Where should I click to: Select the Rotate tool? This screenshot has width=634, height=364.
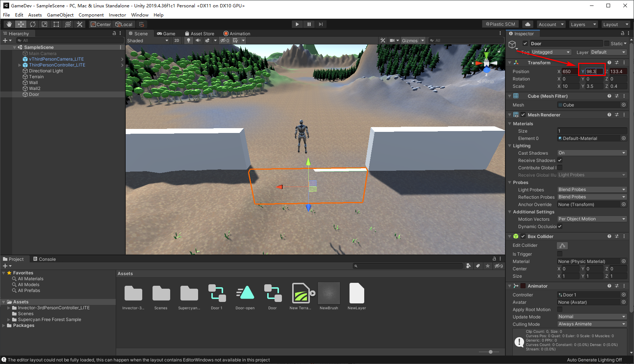point(33,24)
